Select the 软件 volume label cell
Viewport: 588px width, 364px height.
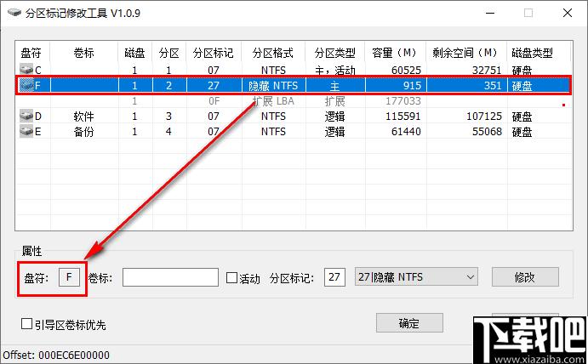coord(84,117)
